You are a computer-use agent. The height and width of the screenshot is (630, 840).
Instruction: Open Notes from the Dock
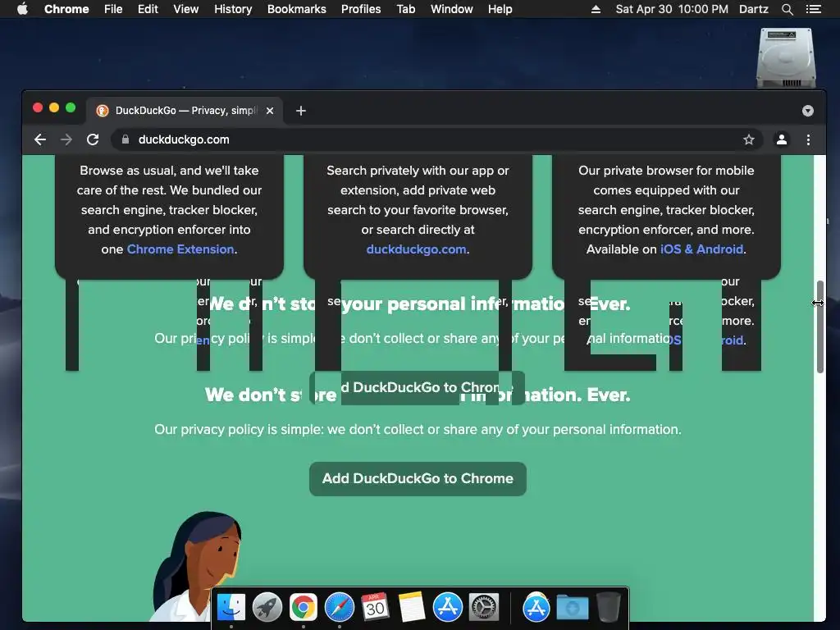412,608
